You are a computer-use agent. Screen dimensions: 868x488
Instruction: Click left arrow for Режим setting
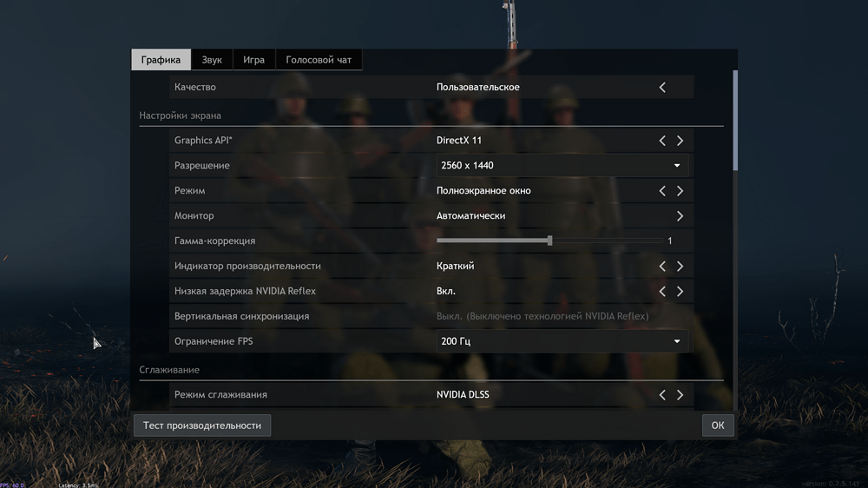click(x=662, y=190)
